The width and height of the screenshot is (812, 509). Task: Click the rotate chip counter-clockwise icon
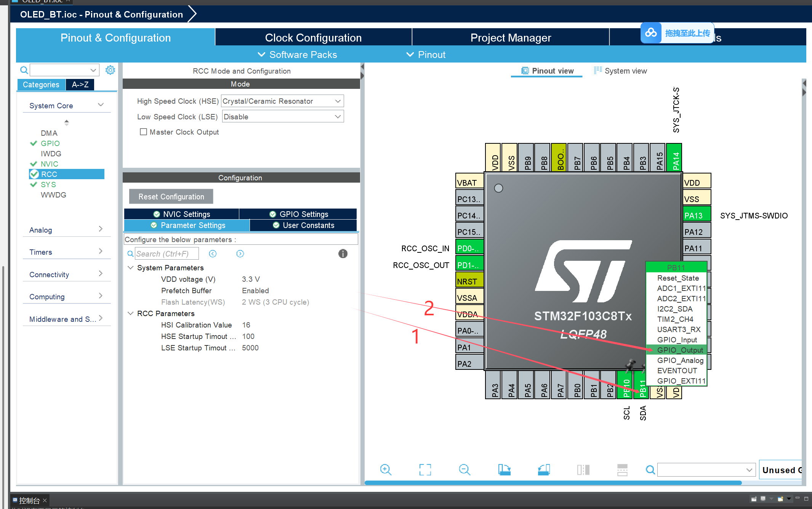point(544,469)
